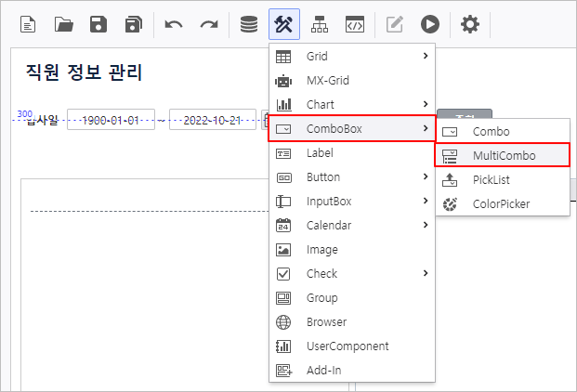The image size is (577, 392).
Task: Click the 직원 정보 관리 title
Action: 84,72
